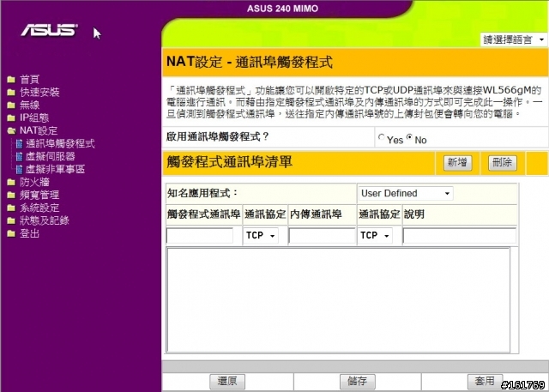Click the 虛擬伺服器 page icon
Image resolution: width=549 pixels, height=392 pixels.
coord(20,156)
